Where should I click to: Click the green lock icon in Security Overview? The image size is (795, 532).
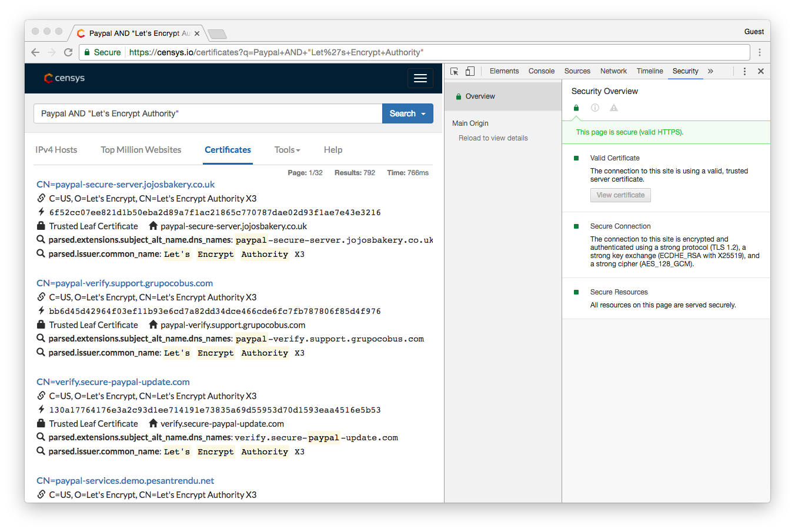576,108
